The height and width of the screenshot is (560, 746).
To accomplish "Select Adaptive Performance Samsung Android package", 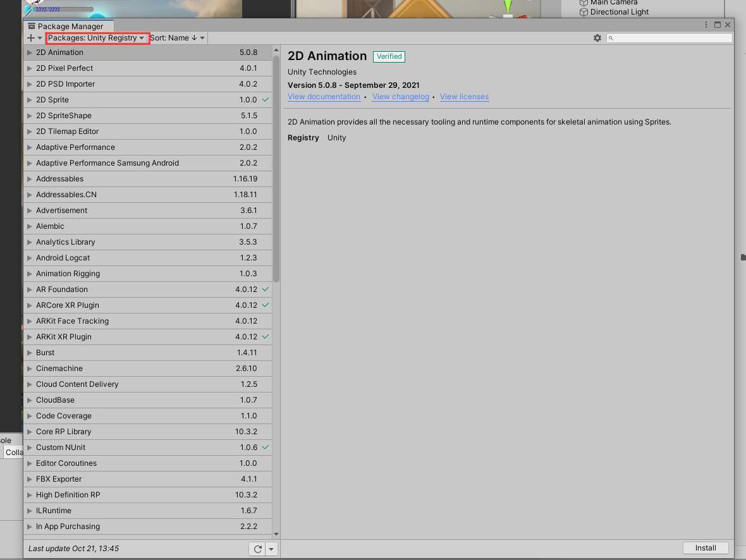I will 147,162.
